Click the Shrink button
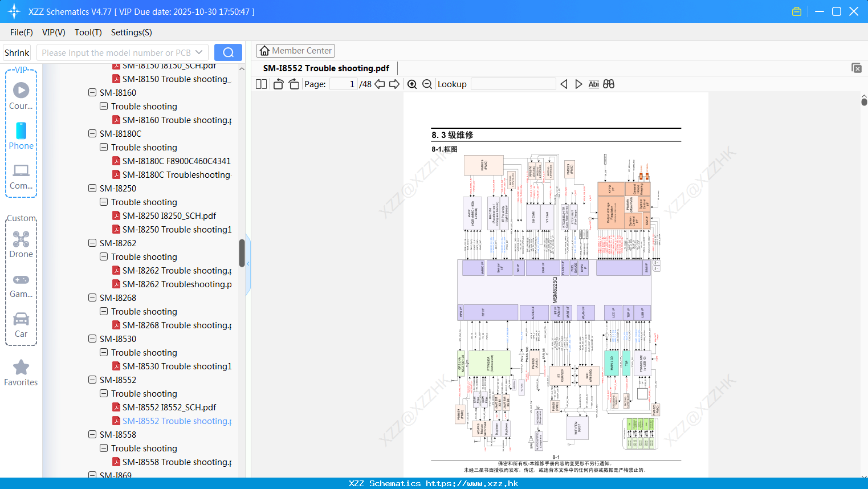 pyautogui.click(x=17, y=52)
